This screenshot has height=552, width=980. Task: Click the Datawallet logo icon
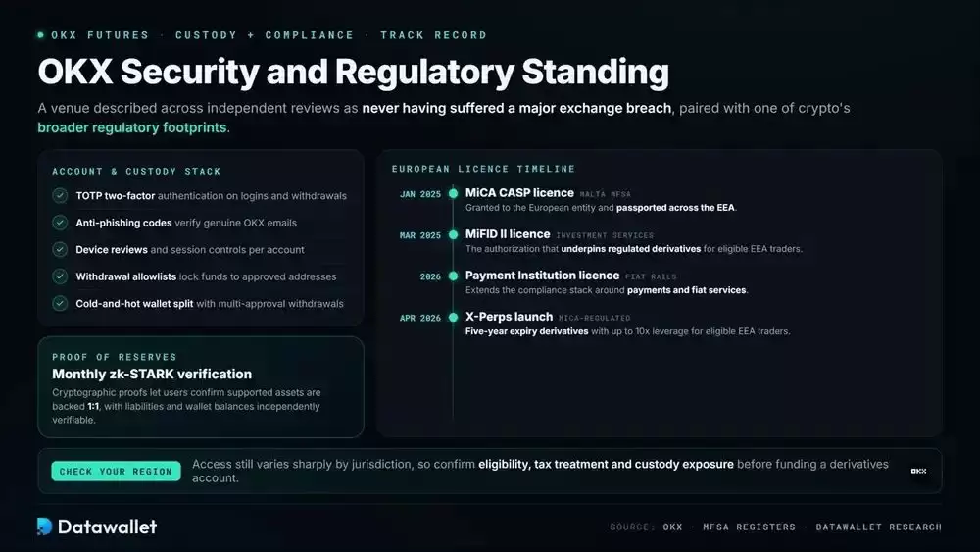[x=44, y=527]
